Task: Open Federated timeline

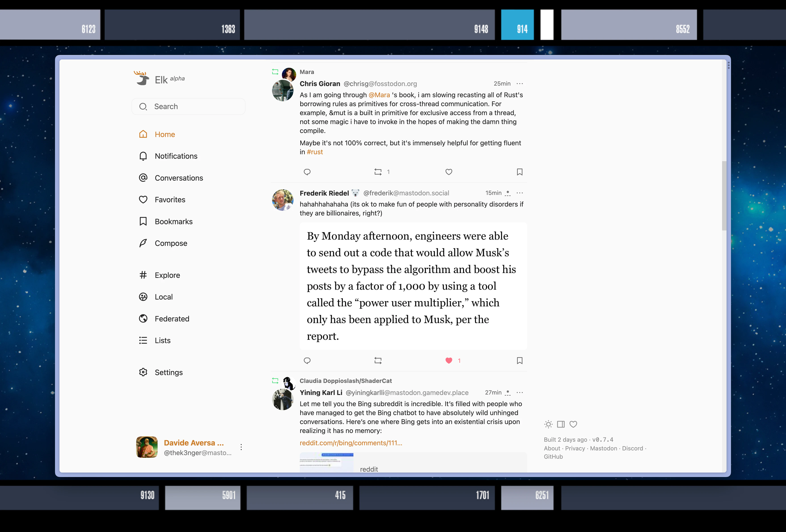Action: (164, 319)
